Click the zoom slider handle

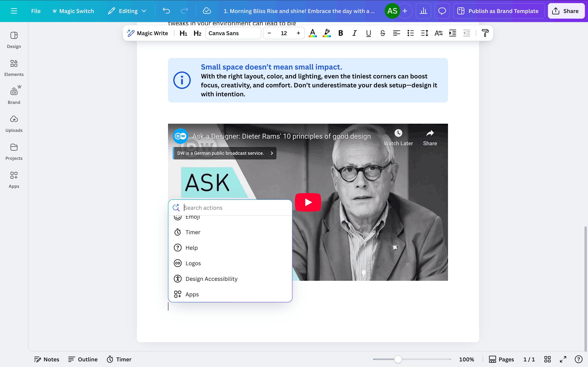tap(398, 359)
